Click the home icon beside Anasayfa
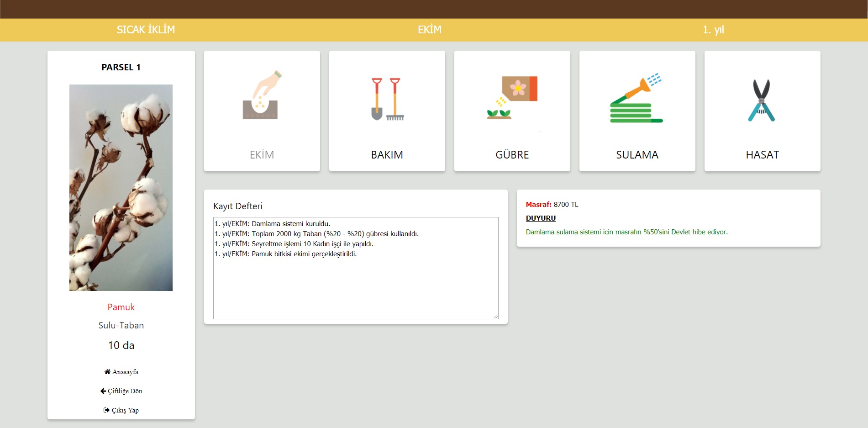 point(107,372)
